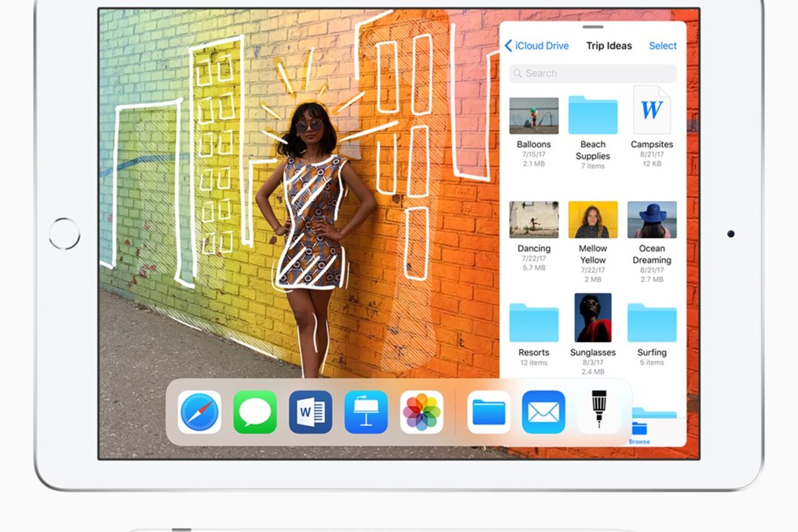
Task: Open the Campsites Word document
Action: tap(652, 111)
